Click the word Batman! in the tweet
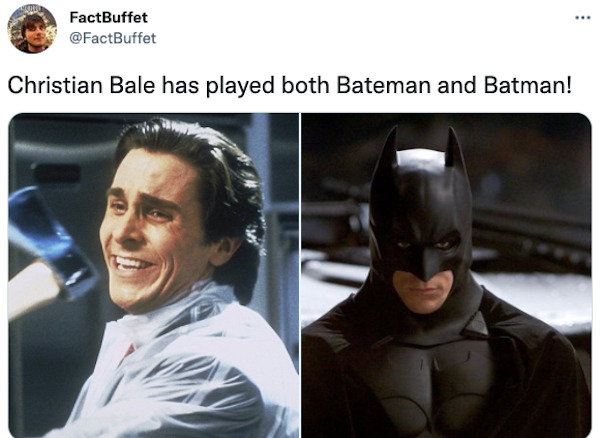This screenshot has height=438, width=600. 528,85
